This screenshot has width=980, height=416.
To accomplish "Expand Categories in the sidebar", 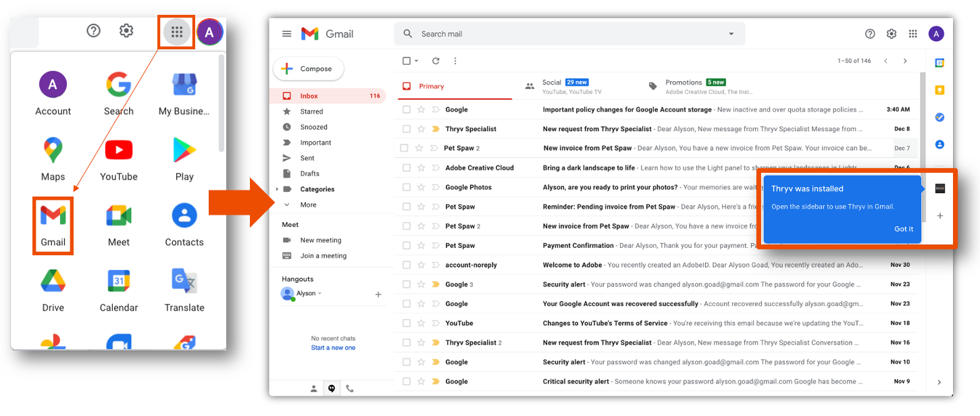I will coord(277,189).
